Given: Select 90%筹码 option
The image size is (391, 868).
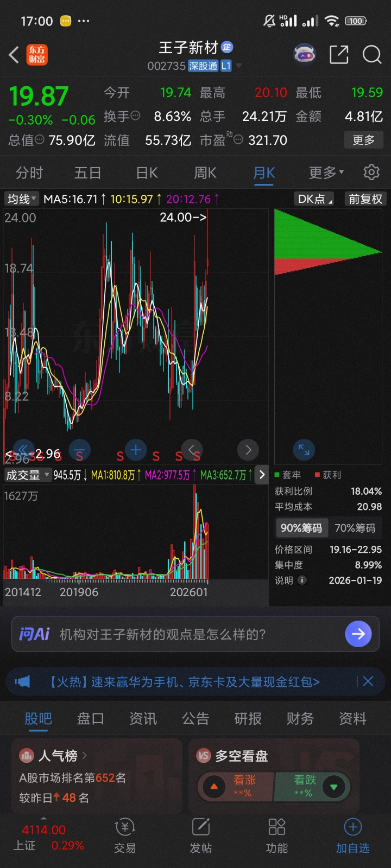Looking at the screenshot, I should (301, 528).
